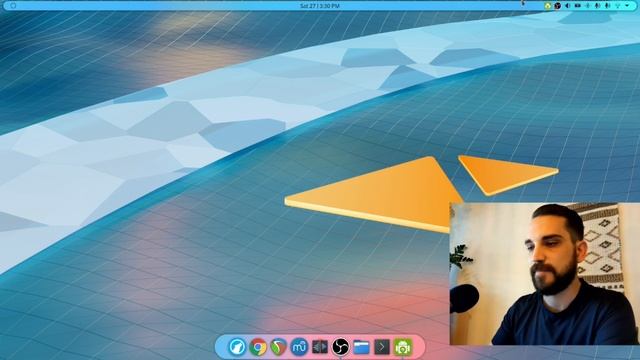Open the LibreWolf browser from the dock

point(237,347)
